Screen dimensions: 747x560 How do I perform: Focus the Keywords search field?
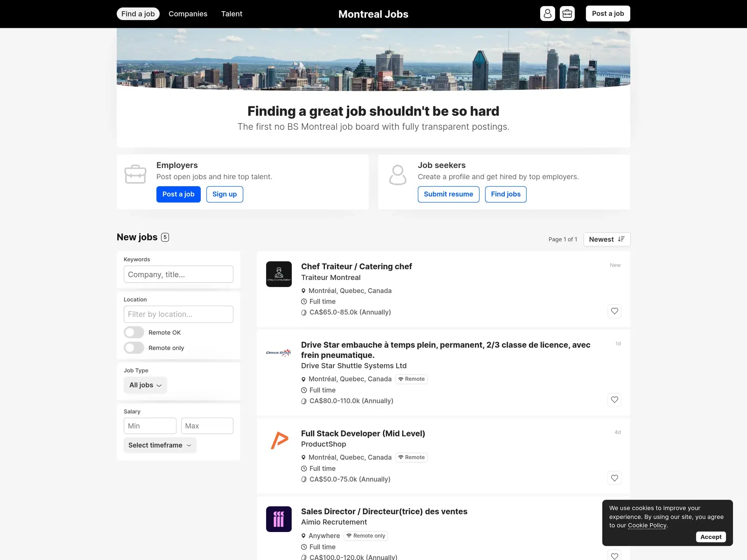click(x=178, y=274)
